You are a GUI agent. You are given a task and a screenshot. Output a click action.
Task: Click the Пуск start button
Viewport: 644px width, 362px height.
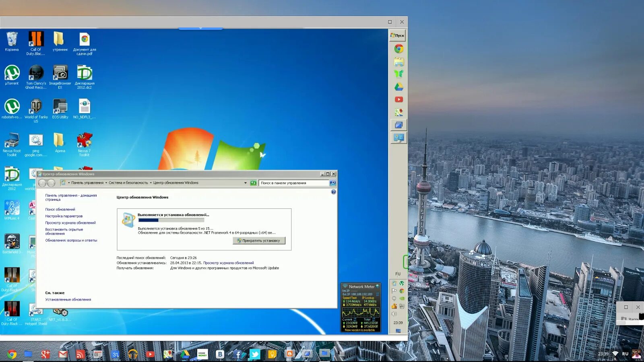point(397,35)
